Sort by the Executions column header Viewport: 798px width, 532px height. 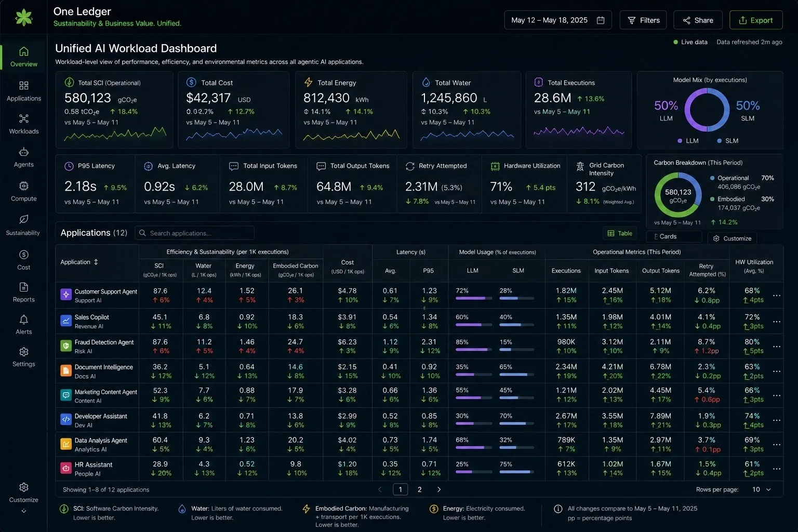point(566,271)
